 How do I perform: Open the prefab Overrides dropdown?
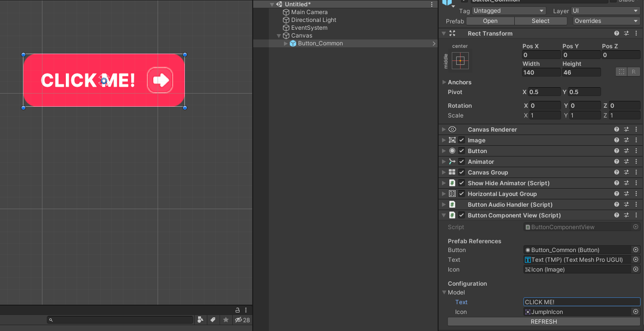coord(606,21)
